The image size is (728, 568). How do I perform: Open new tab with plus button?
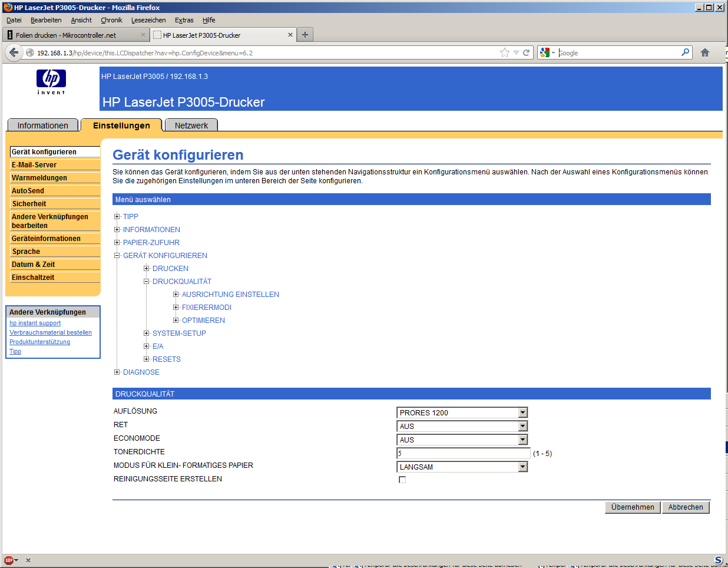(x=305, y=35)
